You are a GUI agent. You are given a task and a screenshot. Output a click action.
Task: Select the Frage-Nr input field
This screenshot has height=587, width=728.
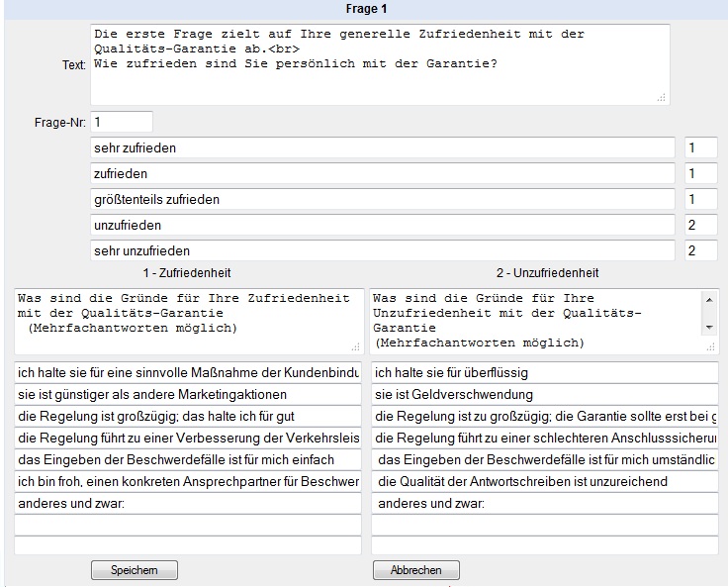(122, 122)
